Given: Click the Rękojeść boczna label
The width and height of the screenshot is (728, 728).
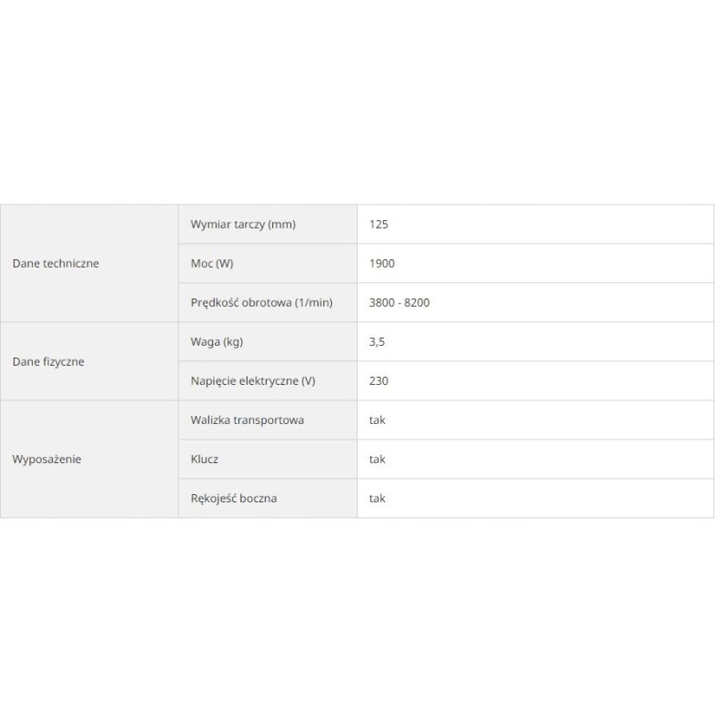Looking at the screenshot, I should [x=234, y=499].
